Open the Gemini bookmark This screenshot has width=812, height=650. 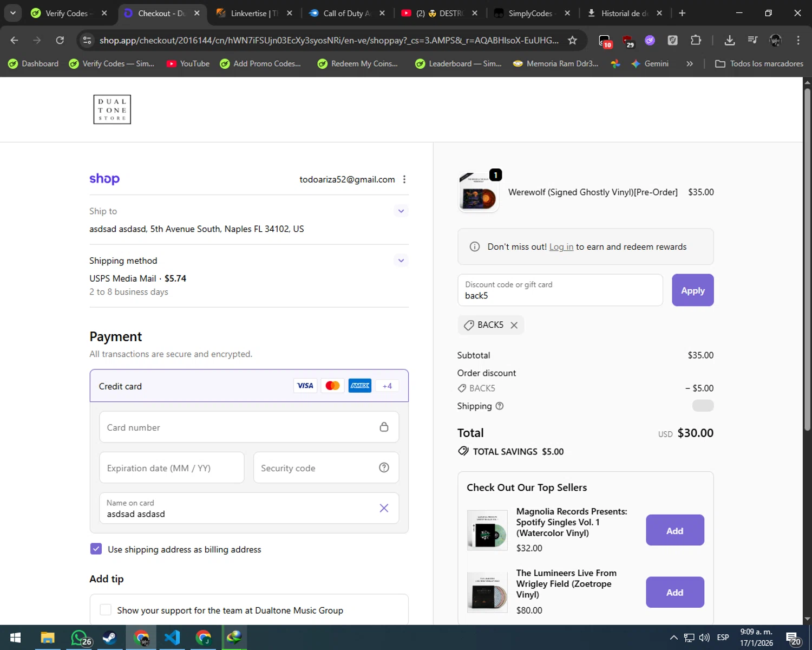tap(650, 63)
